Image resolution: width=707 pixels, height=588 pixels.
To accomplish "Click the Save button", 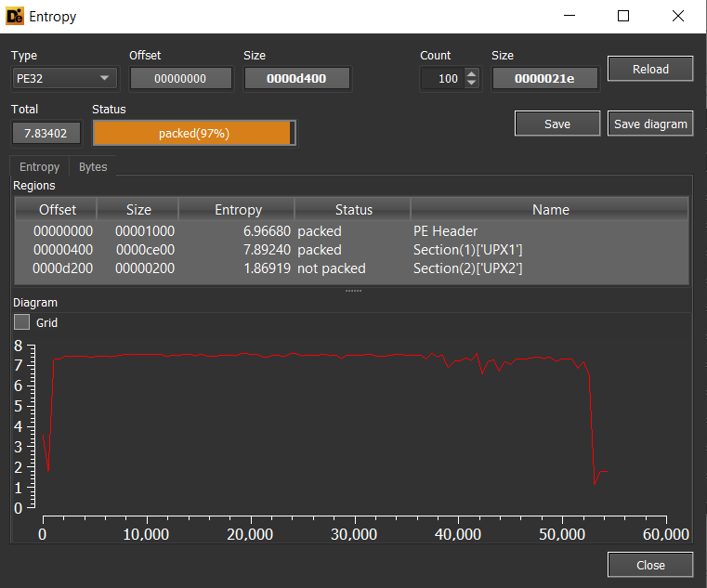I will coord(557,124).
